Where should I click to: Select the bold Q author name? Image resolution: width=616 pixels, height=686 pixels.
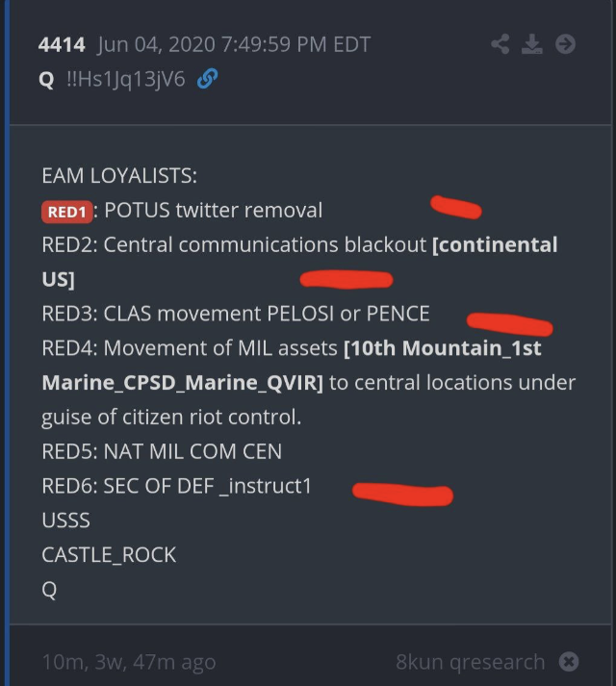pyautogui.click(x=46, y=81)
